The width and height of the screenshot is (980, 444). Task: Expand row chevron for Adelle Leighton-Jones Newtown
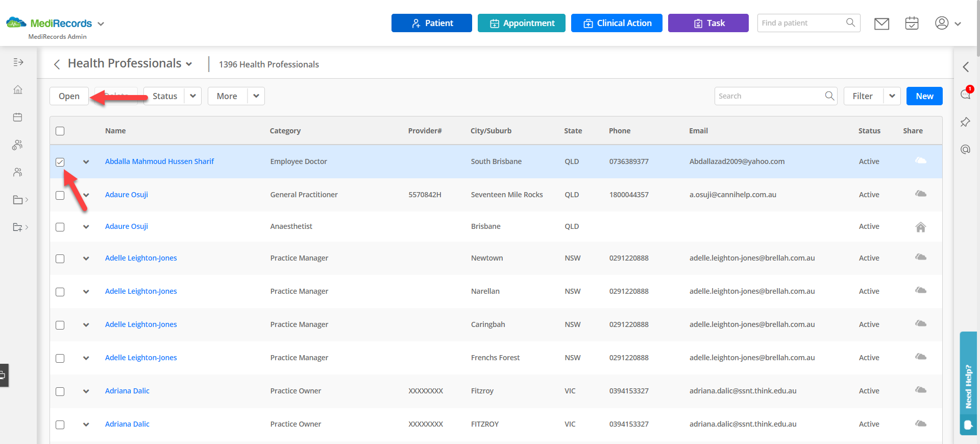coord(86,259)
